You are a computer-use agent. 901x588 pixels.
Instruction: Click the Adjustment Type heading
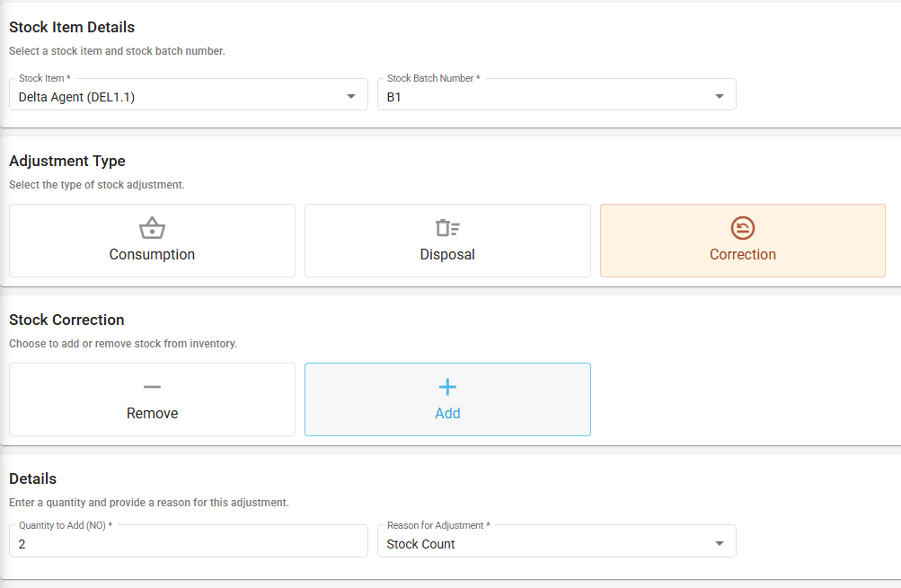coord(67,161)
